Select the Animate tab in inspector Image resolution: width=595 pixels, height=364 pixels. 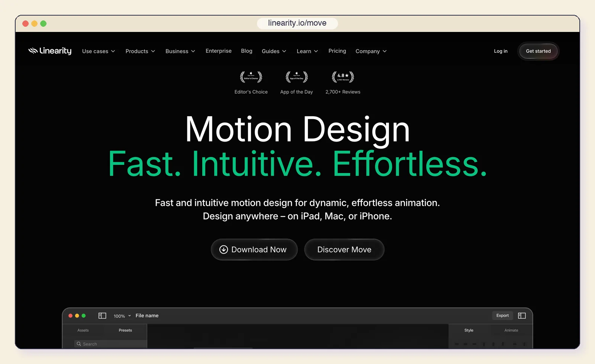coord(511,330)
